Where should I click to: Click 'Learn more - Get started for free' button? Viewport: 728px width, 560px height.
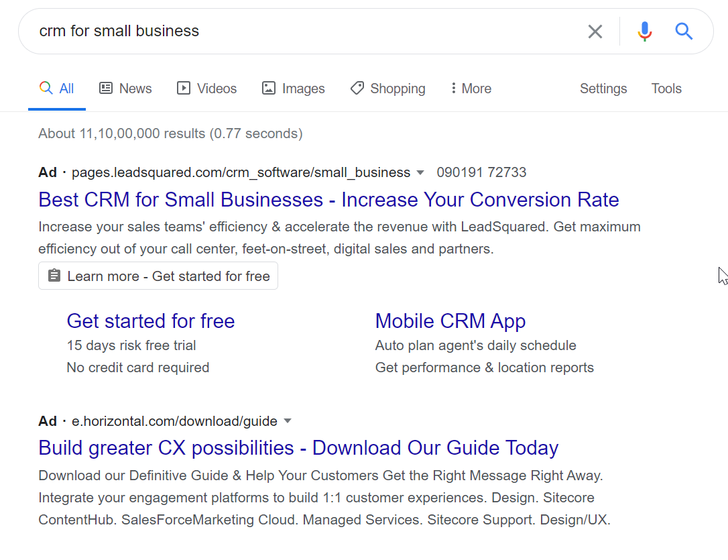pos(158,276)
